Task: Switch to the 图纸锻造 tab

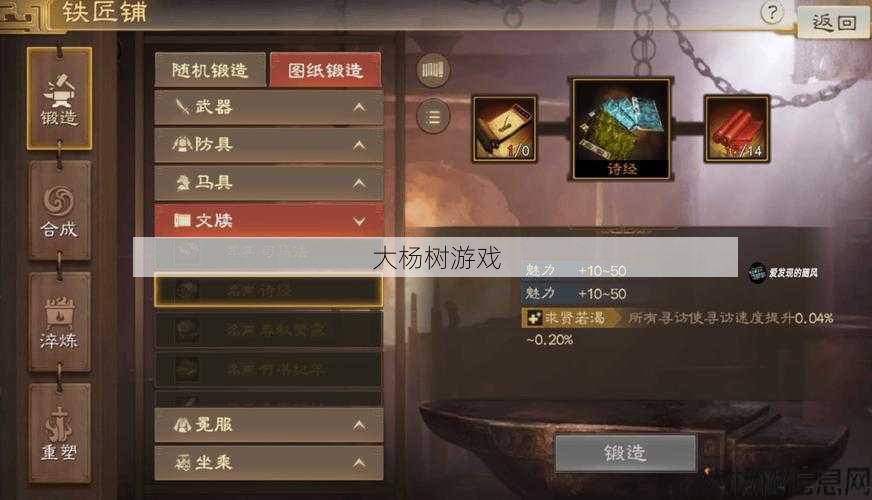Action: [325, 70]
